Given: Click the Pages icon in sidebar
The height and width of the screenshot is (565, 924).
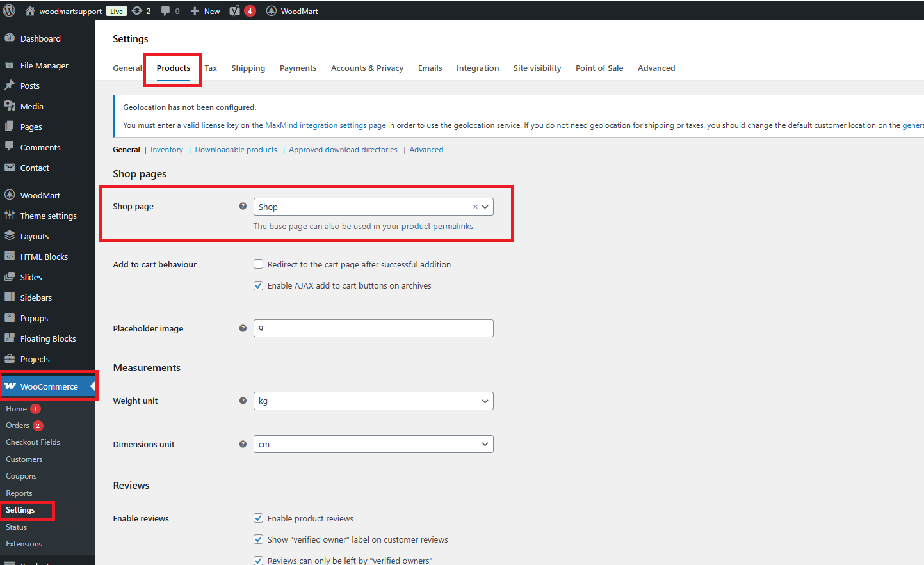Looking at the screenshot, I should tap(10, 127).
